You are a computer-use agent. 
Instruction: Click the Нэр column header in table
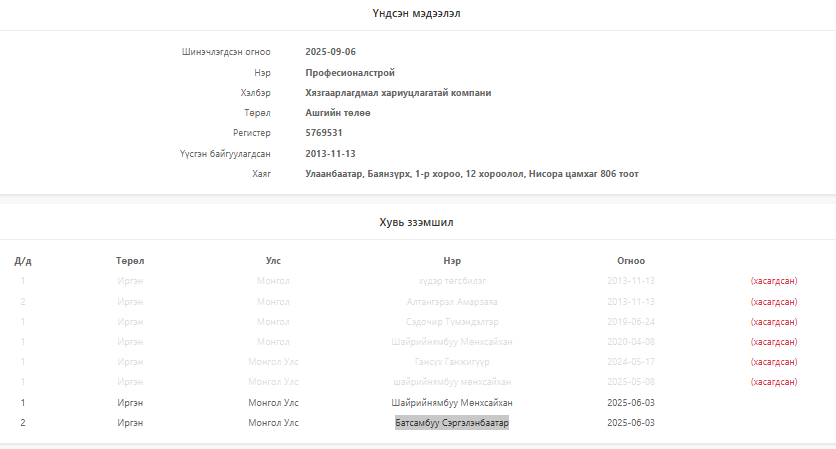pyautogui.click(x=452, y=260)
